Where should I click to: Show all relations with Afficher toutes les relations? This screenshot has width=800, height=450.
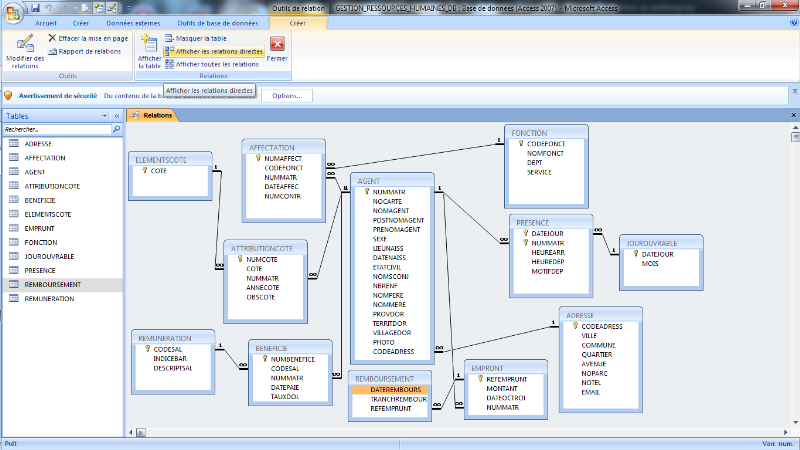[216, 63]
